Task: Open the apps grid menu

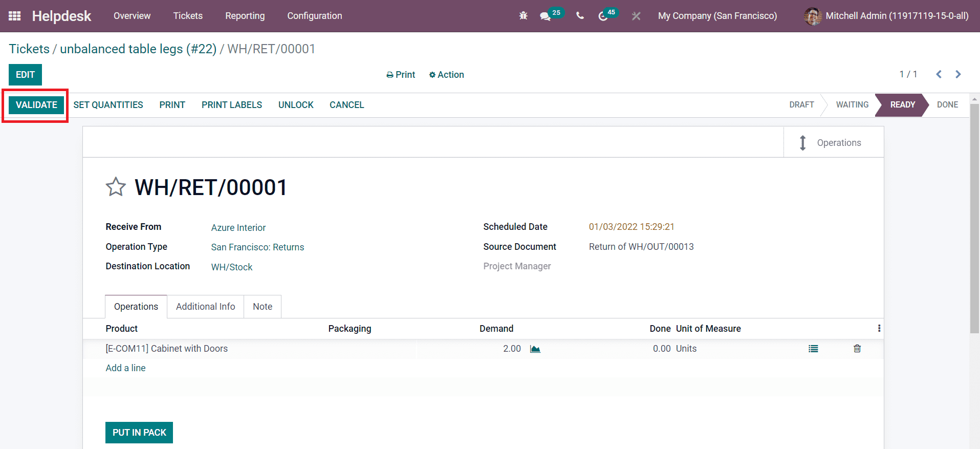Action: click(x=15, y=16)
